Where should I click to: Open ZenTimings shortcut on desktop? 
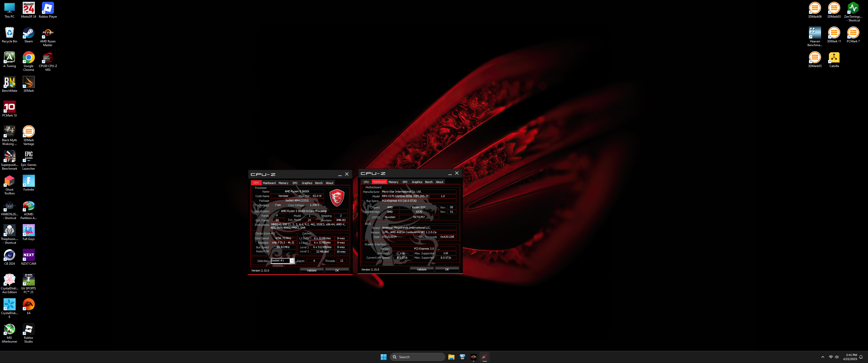coord(853,12)
